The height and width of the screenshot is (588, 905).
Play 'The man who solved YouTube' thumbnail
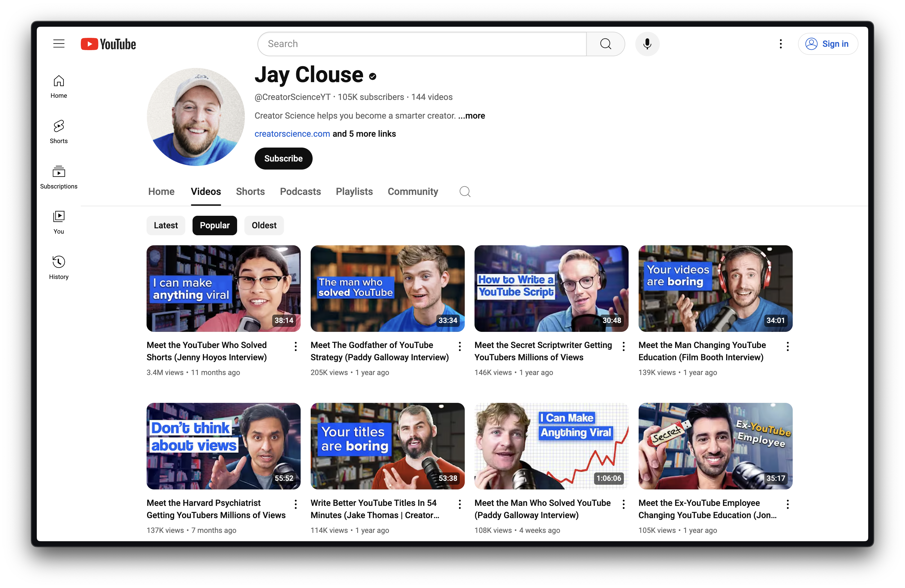tap(388, 288)
